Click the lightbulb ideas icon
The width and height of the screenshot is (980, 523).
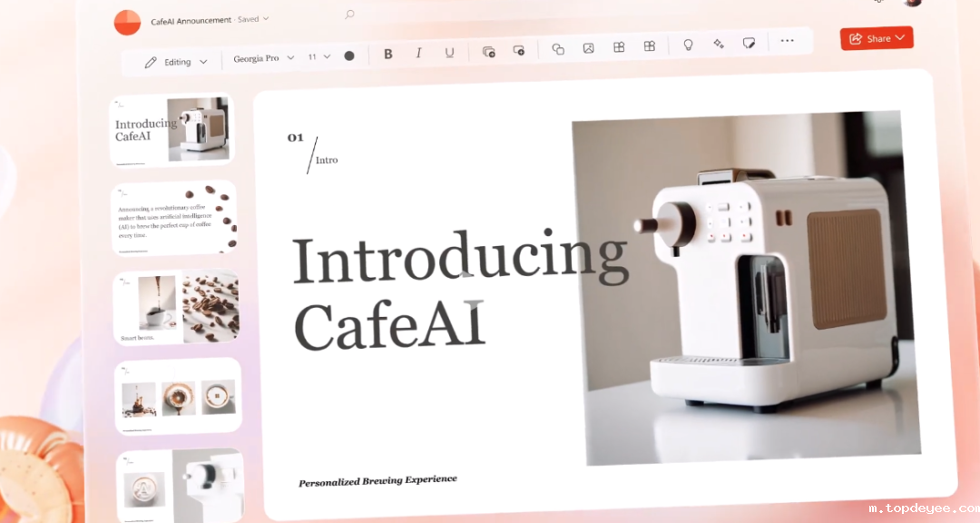[x=688, y=44]
